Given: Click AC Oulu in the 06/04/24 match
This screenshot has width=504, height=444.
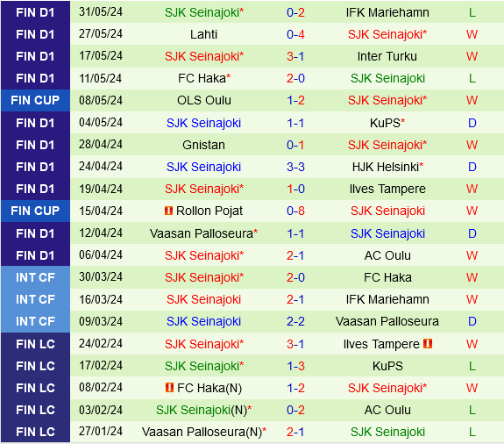Looking at the screenshot, I should [387, 255].
